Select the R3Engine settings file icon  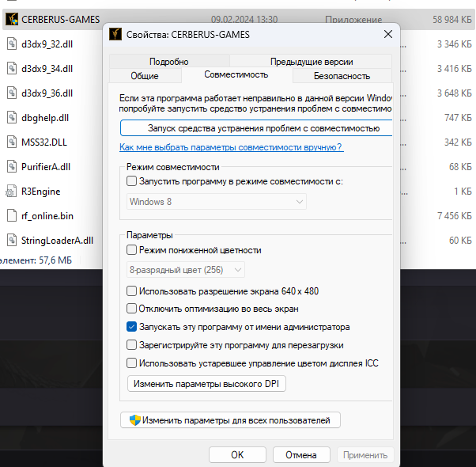[x=12, y=191]
